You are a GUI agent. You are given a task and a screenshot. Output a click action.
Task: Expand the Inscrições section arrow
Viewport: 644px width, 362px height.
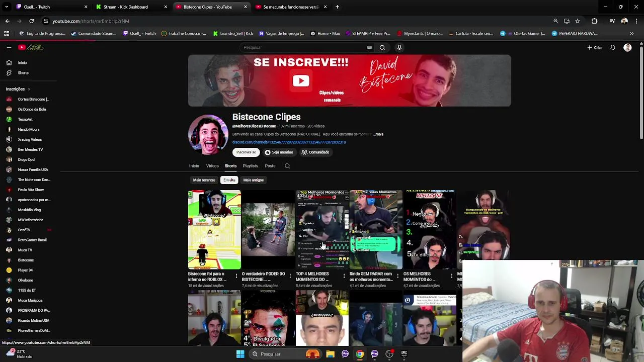pos(29,89)
